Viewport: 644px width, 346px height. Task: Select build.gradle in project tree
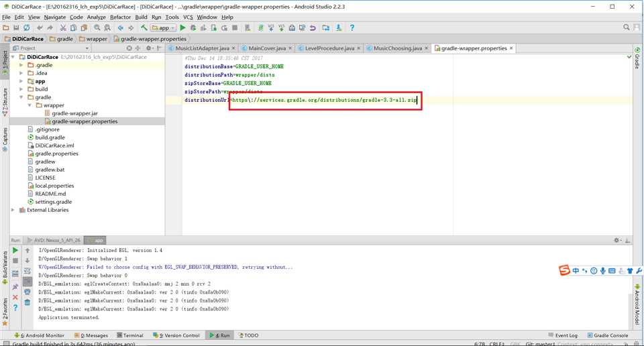click(50, 137)
